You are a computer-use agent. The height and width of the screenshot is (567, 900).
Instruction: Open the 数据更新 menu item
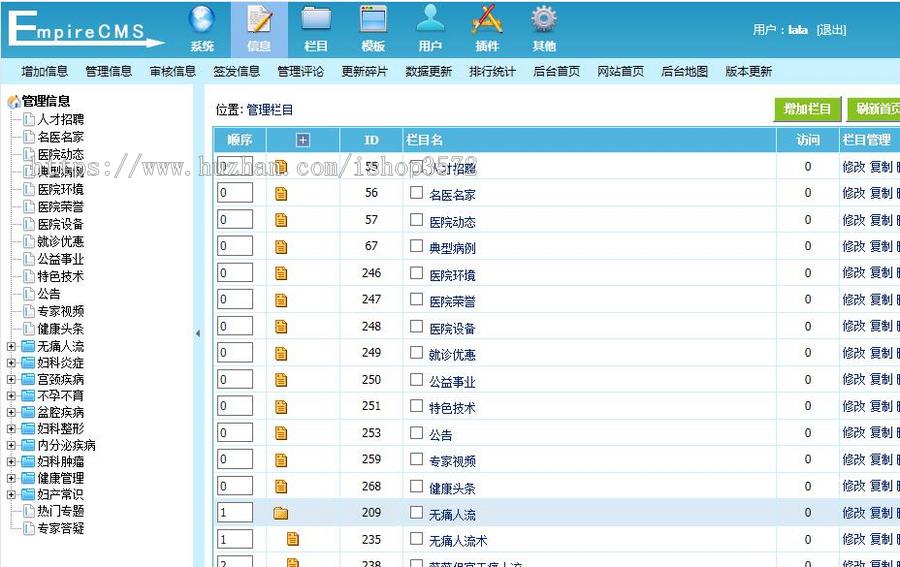[x=429, y=72]
